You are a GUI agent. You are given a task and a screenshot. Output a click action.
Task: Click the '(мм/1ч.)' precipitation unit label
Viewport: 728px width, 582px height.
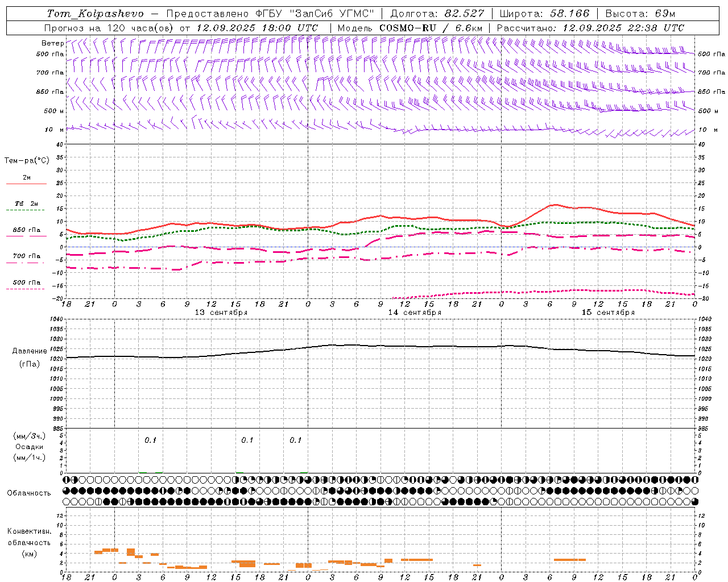click(30, 458)
